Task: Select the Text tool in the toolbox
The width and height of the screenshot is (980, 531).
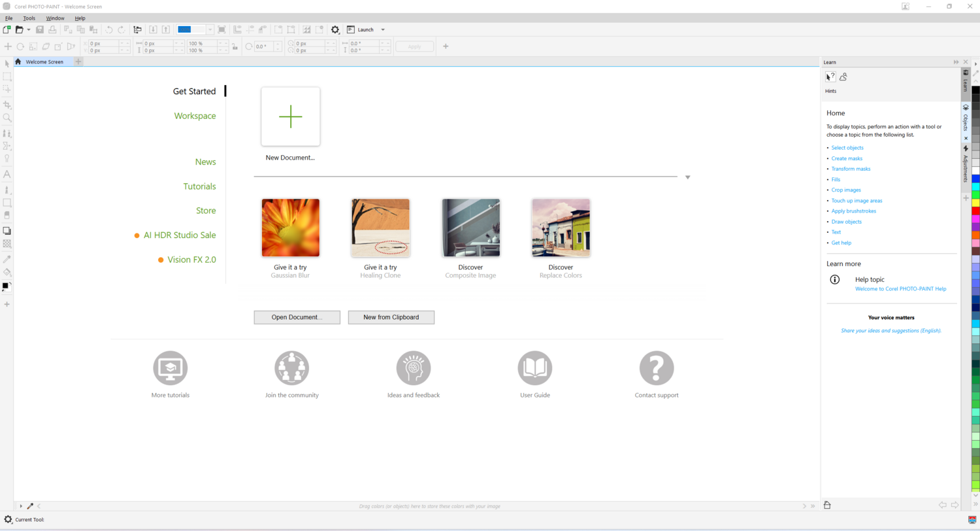Action: coord(7,175)
